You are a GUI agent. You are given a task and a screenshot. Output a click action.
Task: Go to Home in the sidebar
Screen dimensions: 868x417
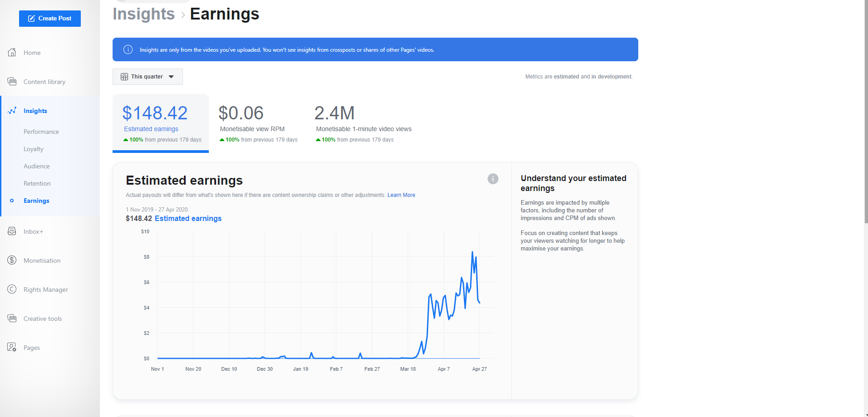click(32, 53)
